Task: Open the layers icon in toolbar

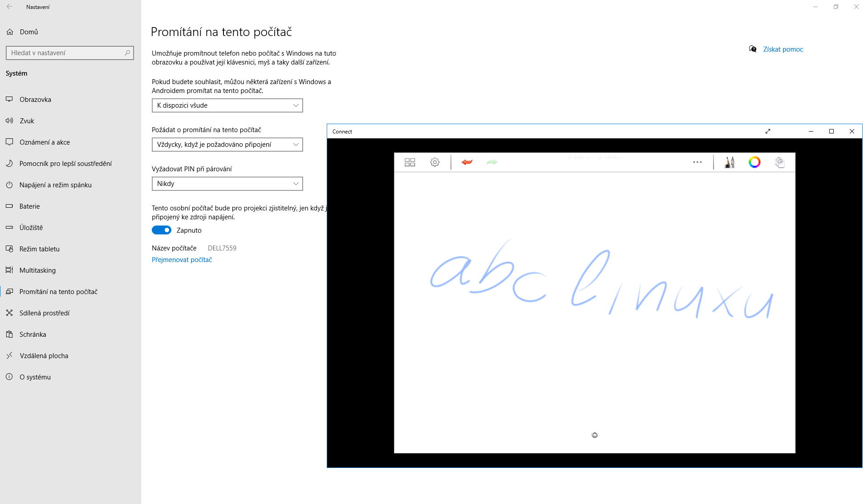Action: tap(779, 162)
